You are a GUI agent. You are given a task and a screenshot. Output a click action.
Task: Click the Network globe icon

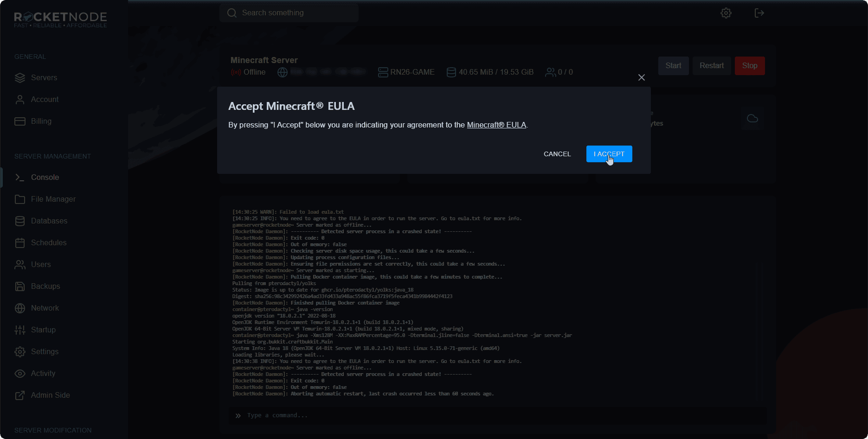point(20,308)
